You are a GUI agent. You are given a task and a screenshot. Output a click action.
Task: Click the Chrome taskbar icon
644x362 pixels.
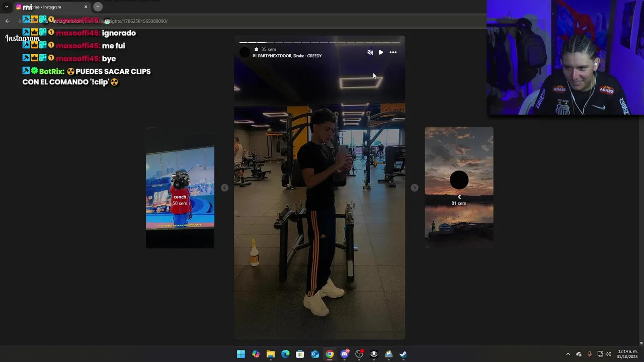330,354
